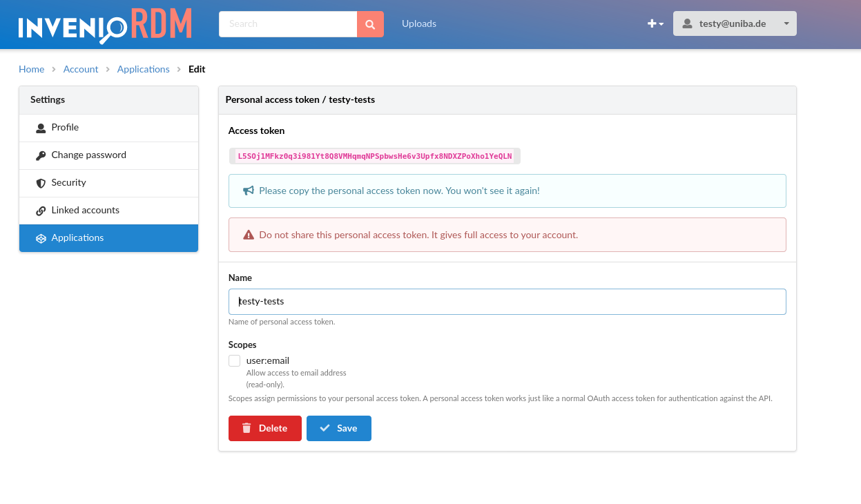
Task: Click the Change password wrench icon
Action: (40, 155)
